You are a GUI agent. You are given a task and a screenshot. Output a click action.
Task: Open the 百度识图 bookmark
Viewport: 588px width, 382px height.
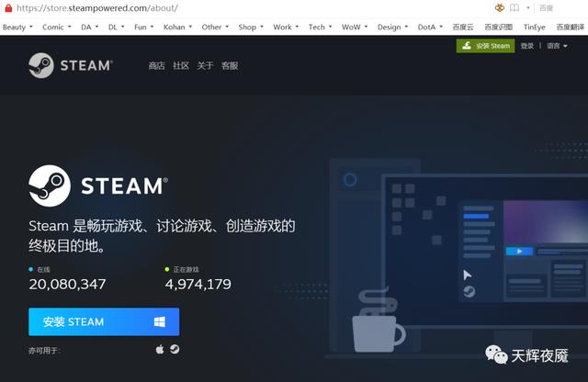coord(498,27)
